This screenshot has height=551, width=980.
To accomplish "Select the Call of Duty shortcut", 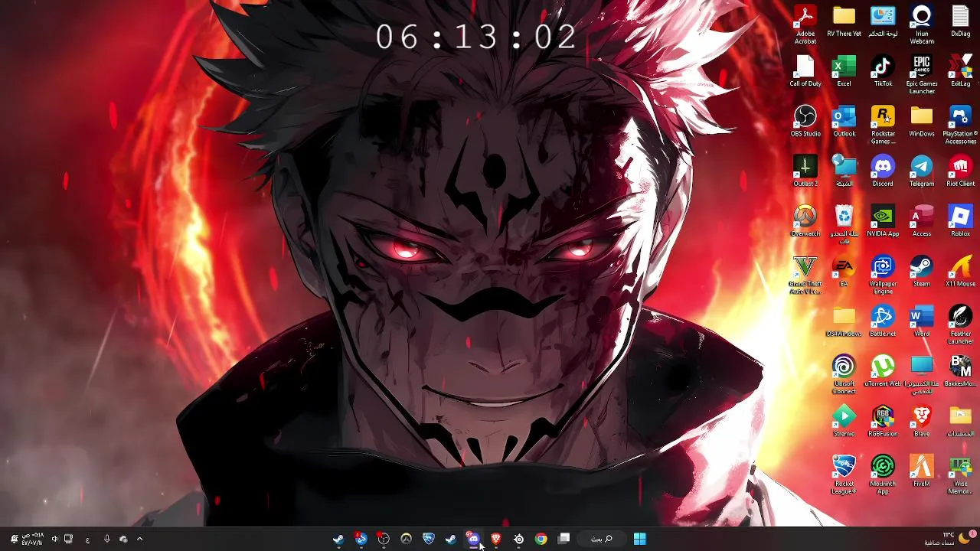I will pyautogui.click(x=805, y=71).
